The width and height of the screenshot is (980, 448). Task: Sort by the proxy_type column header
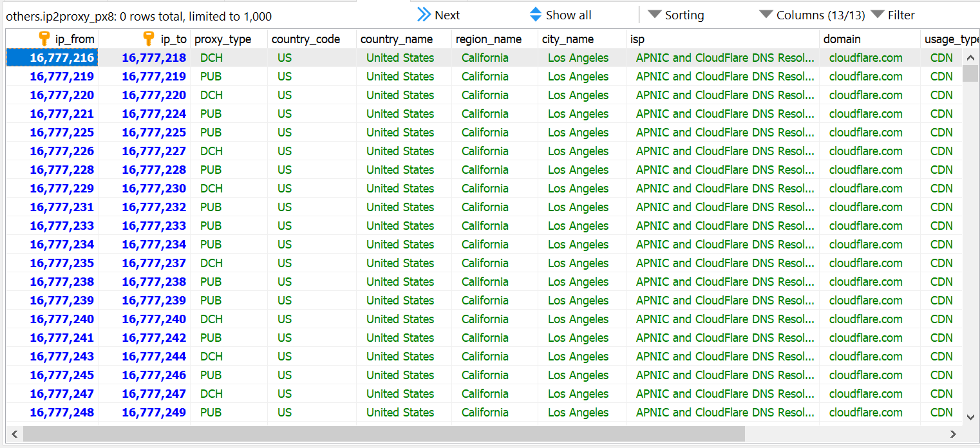pos(223,39)
